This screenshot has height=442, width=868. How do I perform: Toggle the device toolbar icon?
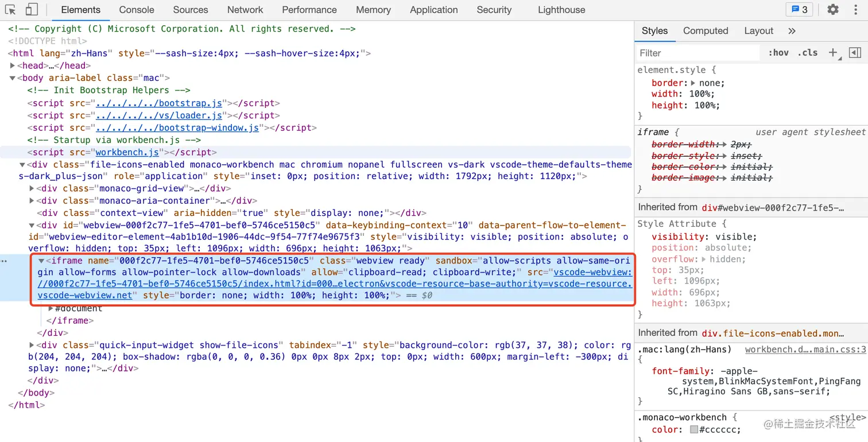pyautogui.click(x=32, y=10)
